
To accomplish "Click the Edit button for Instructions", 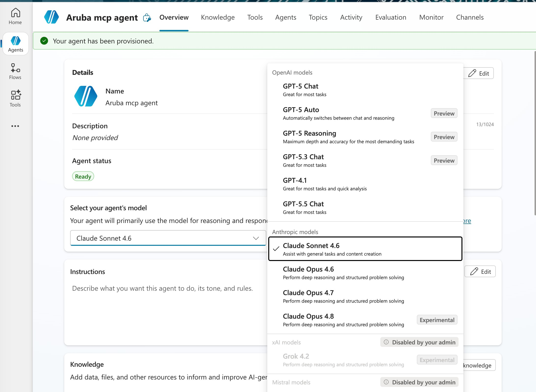I will (480, 271).
